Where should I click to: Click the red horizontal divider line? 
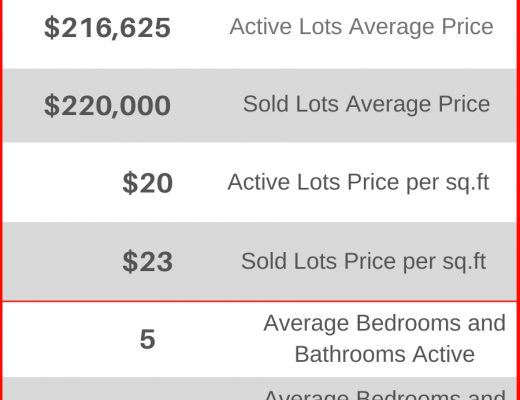click(260, 301)
